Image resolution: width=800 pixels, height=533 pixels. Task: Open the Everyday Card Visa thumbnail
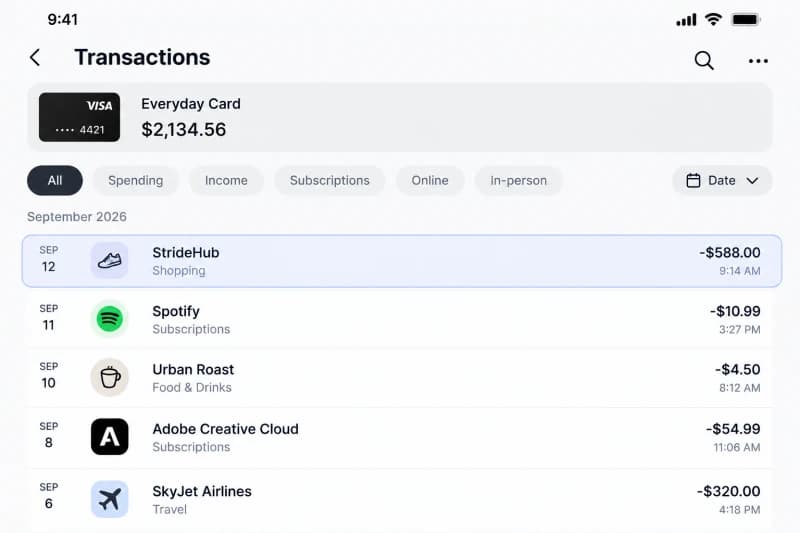80,117
